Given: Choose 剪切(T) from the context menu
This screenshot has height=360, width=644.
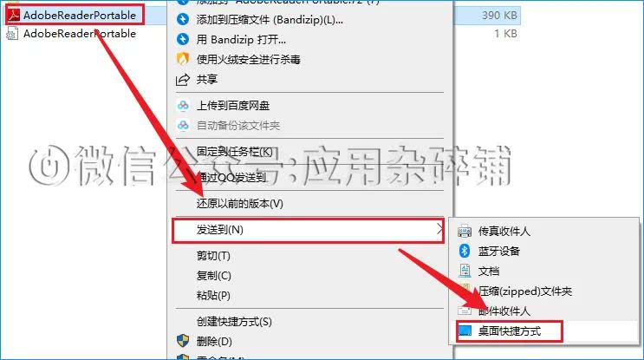Looking at the screenshot, I should click(213, 256).
